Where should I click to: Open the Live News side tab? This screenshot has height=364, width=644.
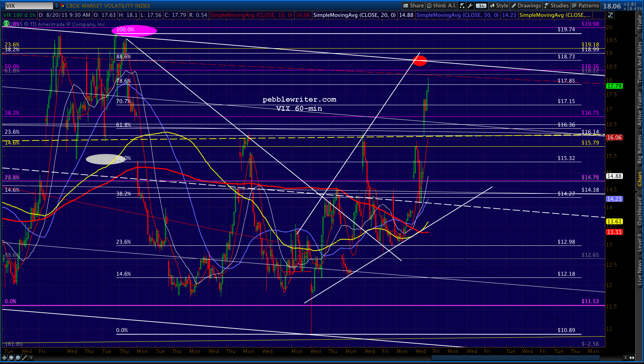click(x=640, y=273)
